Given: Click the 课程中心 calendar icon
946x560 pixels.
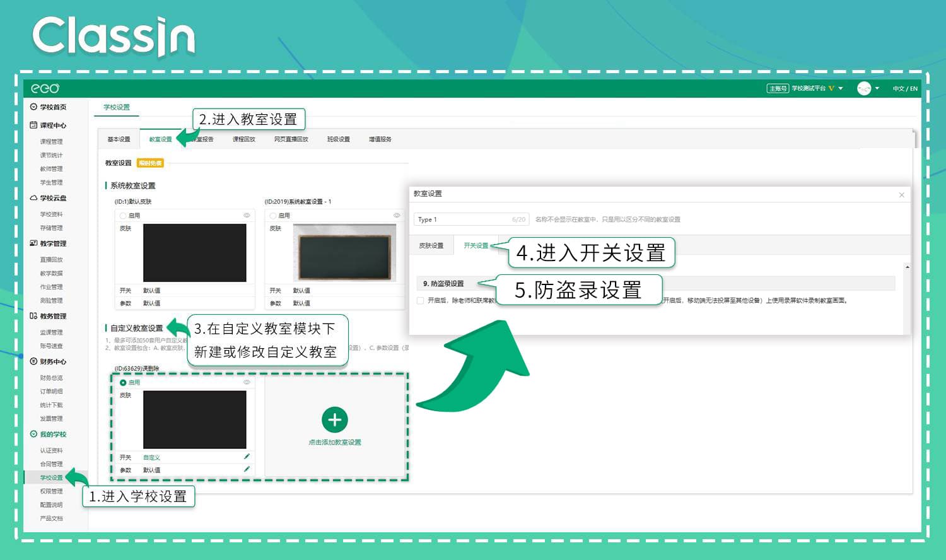Looking at the screenshot, I should 33,125.
